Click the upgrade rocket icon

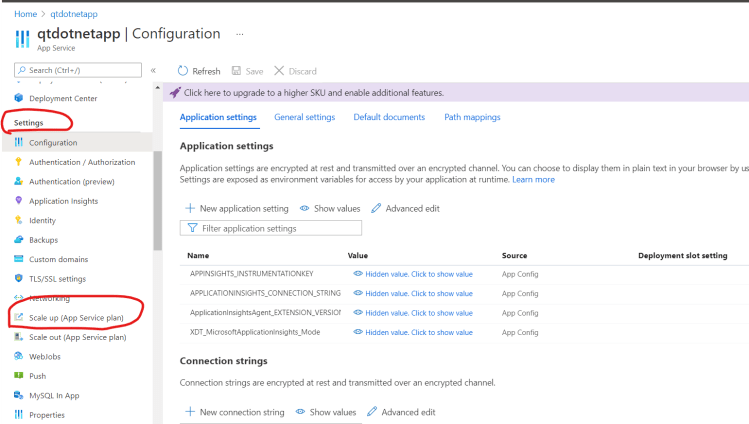coord(175,92)
